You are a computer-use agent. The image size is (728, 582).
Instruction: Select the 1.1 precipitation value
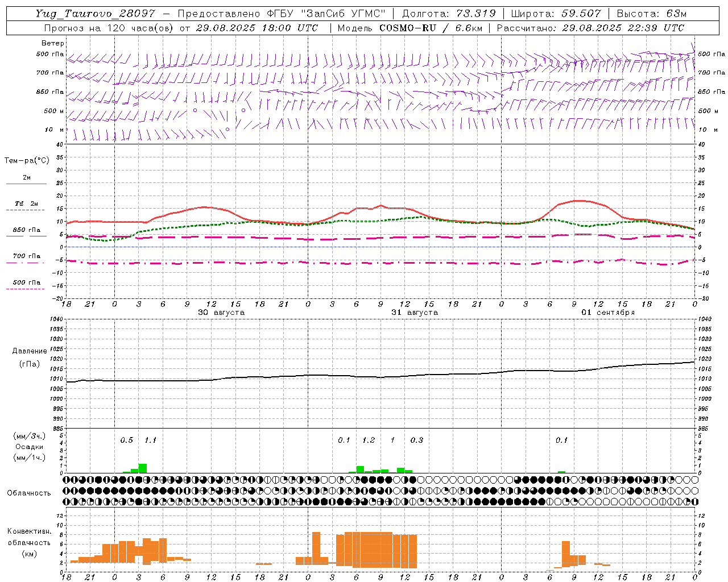point(150,440)
